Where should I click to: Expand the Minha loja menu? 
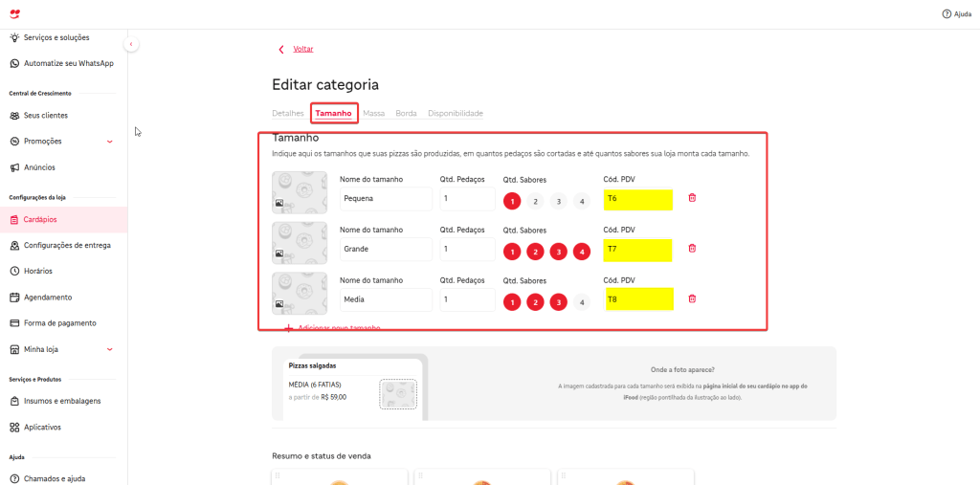109,349
